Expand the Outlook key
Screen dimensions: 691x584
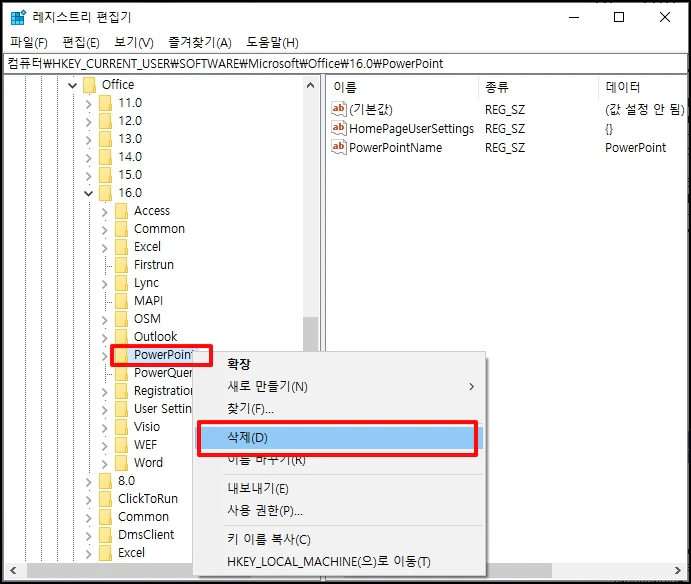point(105,338)
